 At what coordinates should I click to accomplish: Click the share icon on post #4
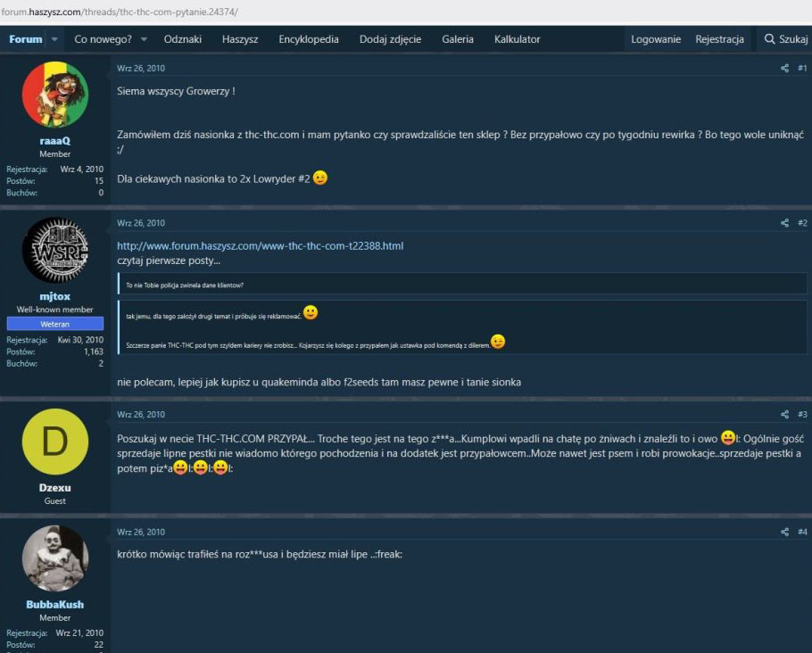pos(784,532)
